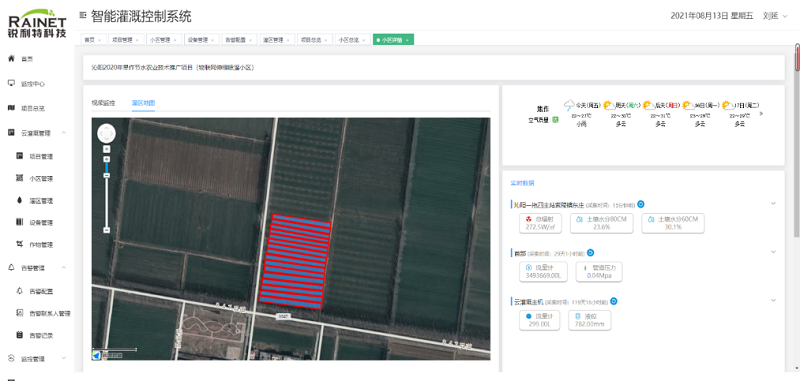This screenshot has height=381, width=800.
Task: Open 监控中心 monitor icon in sidebar
Action: click(x=11, y=83)
